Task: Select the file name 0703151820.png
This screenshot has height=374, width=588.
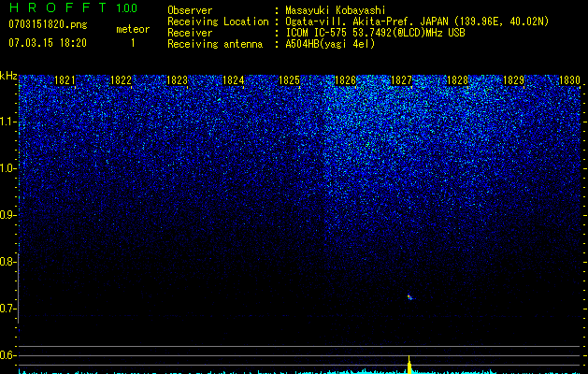Action: [x=48, y=24]
